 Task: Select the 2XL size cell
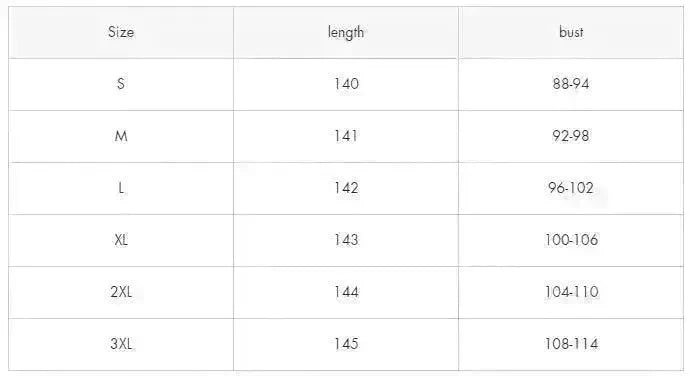pyautogui.click(x=121, y=292)
